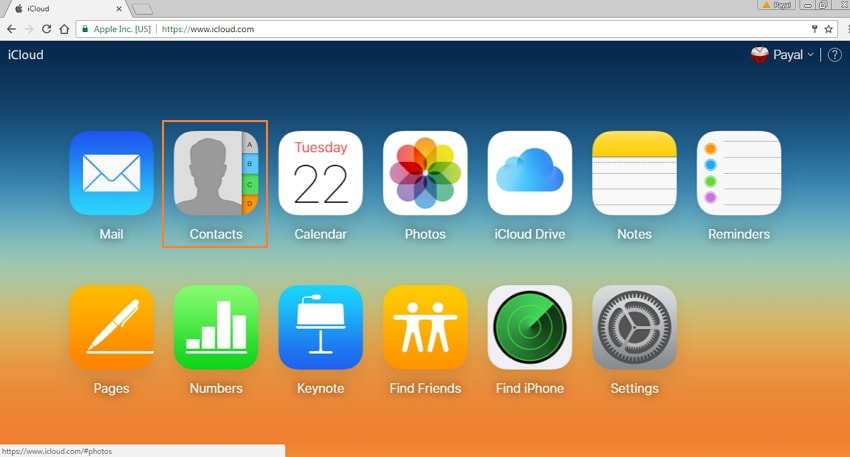Click the help question mark icon
This screenshot has width=850, height=457.
(x=835, y=55)
